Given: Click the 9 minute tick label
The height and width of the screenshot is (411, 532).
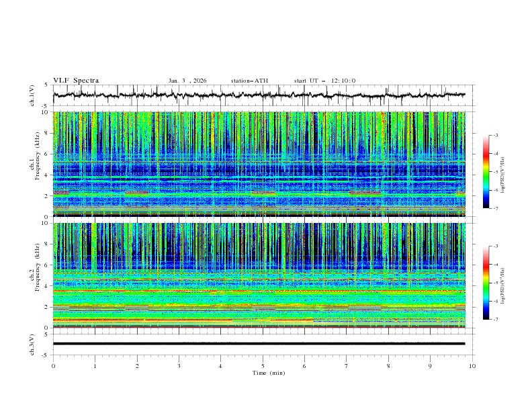Looking at the screenshot, I should 431,366.
